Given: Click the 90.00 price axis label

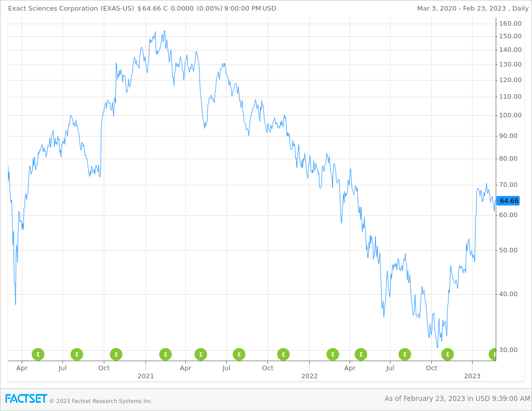Looking at the screenshot, I should point(508,135).
